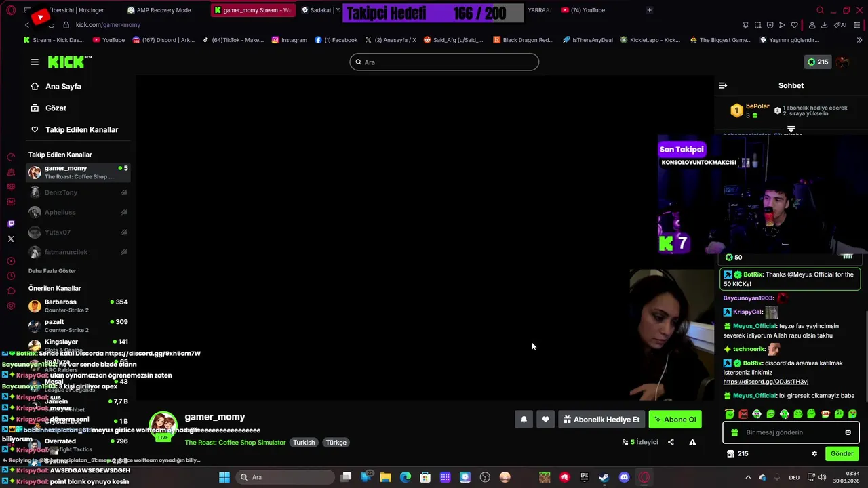This screenshot has height=488, width=868.
Task: Open gift icon in chat input
Action: tap(734, 432)
